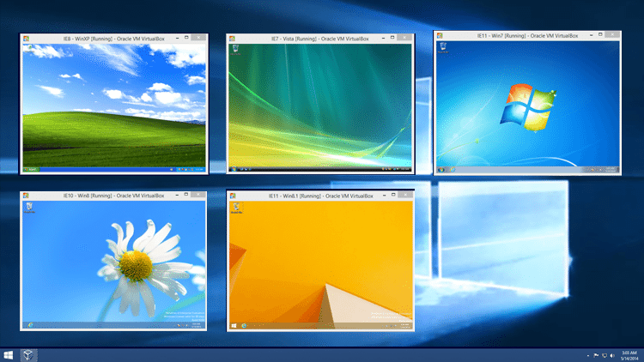Select the 'IE10 - Win8 [Running]' title bar
644x362 pixels.
click(x=113, y=196)
